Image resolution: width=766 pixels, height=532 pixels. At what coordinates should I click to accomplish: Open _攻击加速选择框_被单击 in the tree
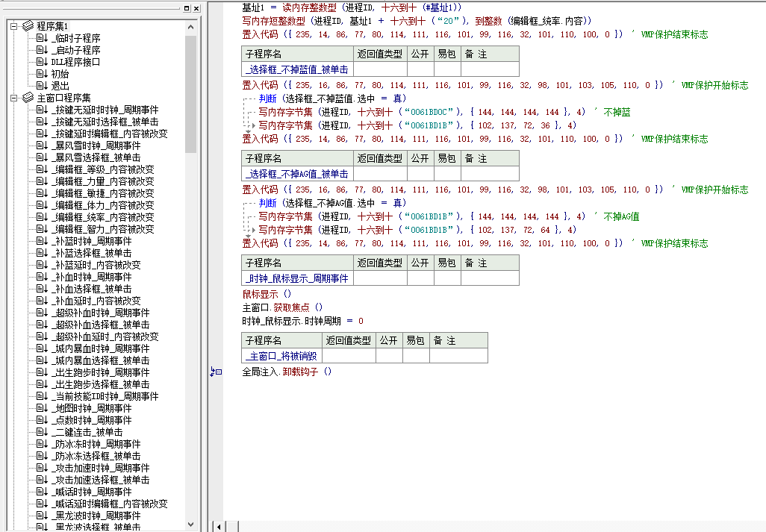(100, 480)
